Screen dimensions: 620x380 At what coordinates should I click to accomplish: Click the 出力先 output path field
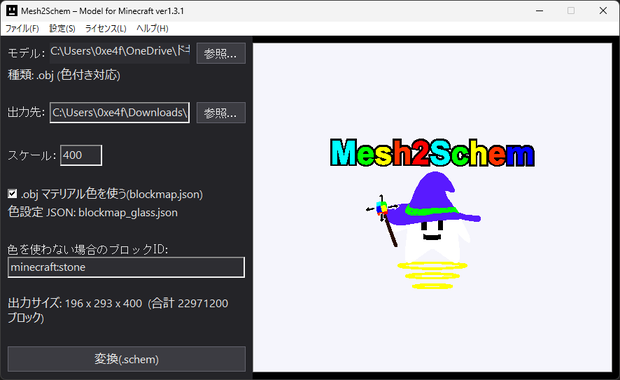[x=120, y=113]
